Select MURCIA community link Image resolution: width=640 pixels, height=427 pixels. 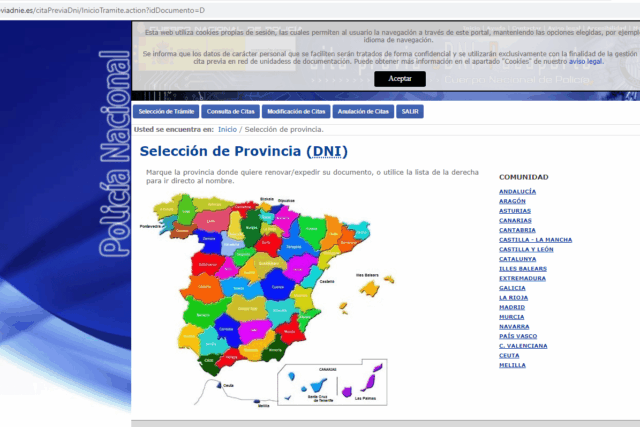[511, 317]
